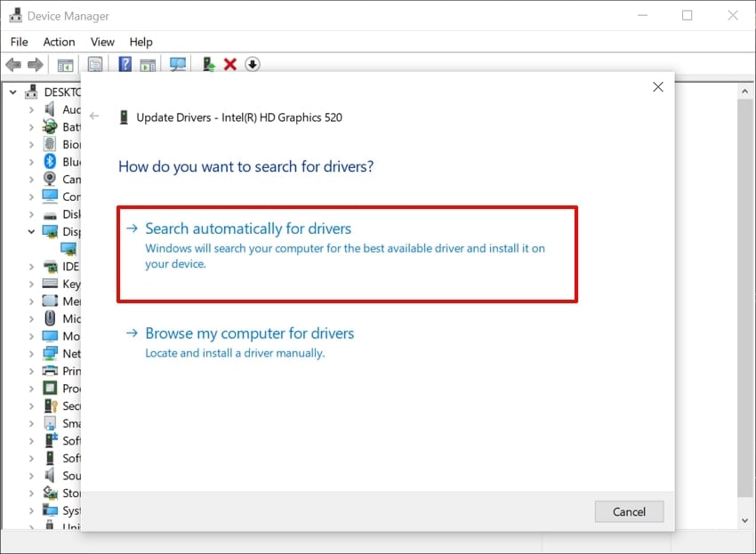
Task: Click the Uninstall Device red X icon
Action: (x=229, y=64)
